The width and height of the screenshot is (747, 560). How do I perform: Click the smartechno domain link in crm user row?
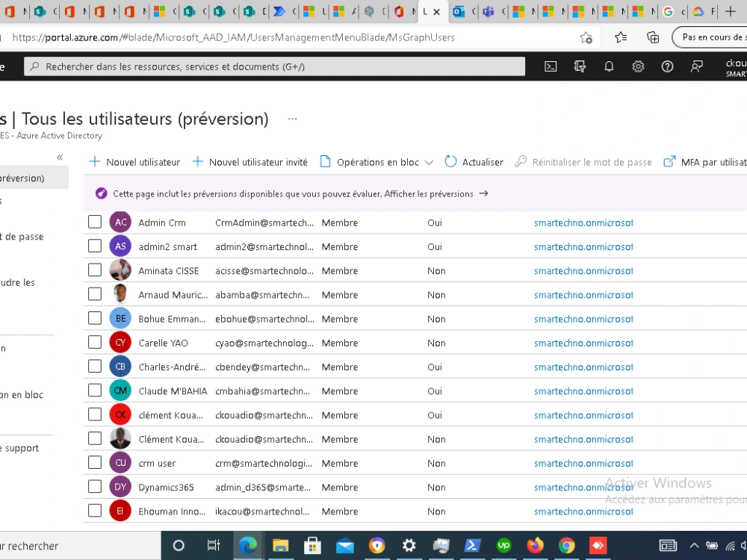point(583,464)
